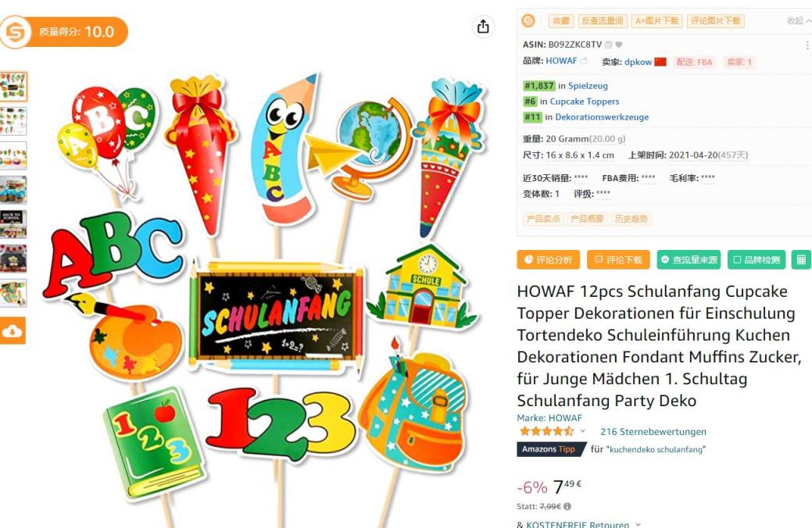Open the 216 Sternebewertungen link
The height and width of the screenshot is (528, 812).
click(653, 431)
